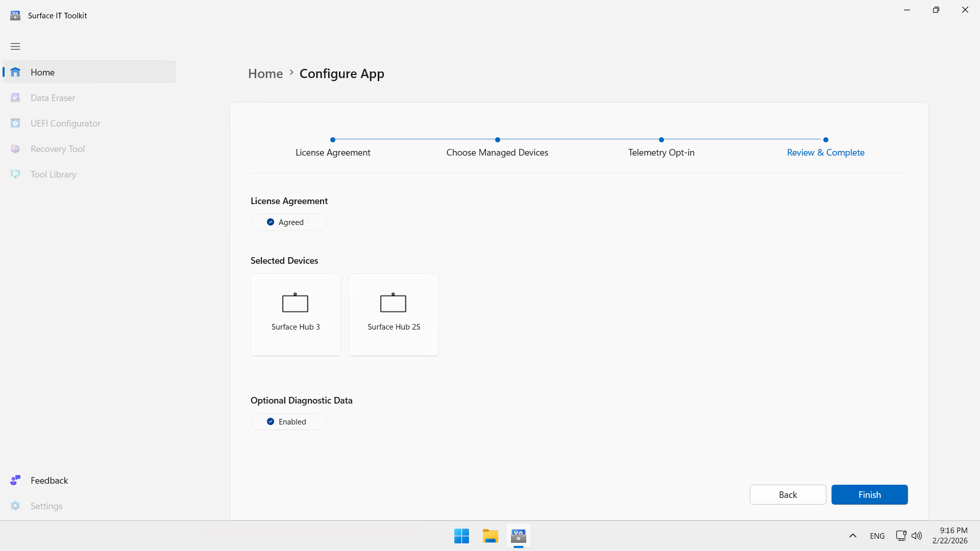Go to Choose Managed Devices step

point(497,152)
